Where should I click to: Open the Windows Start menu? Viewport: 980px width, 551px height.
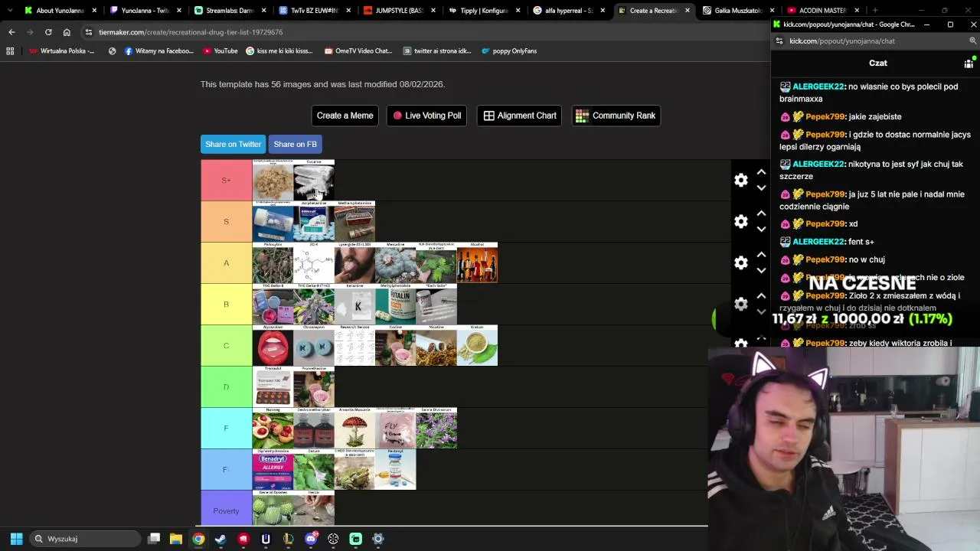tap(16, 539)
